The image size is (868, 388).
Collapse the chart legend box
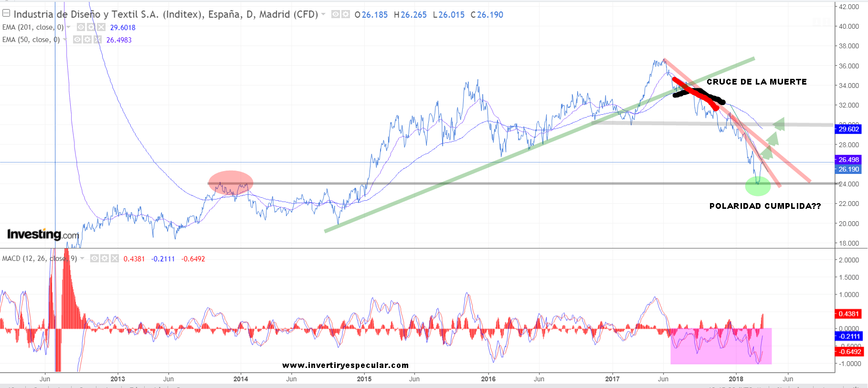click(6, 13)
